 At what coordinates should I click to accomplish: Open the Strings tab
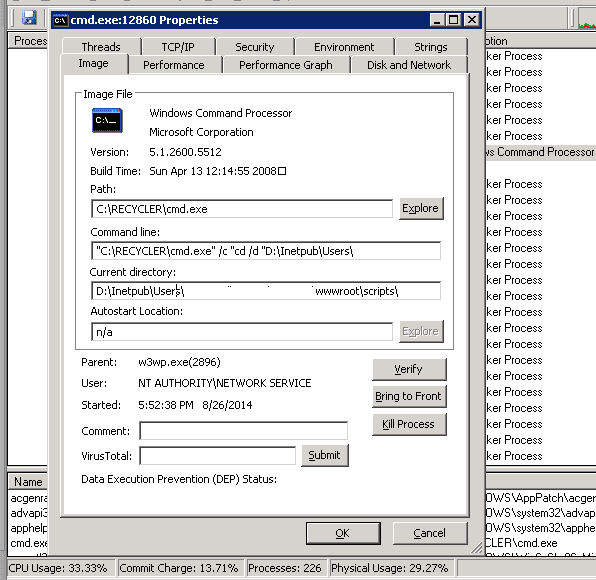[431, 47]
